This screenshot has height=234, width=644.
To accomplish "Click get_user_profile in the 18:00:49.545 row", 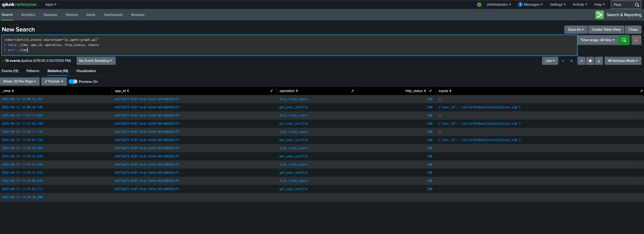I will pyautogui.click(x=294, y=107).
